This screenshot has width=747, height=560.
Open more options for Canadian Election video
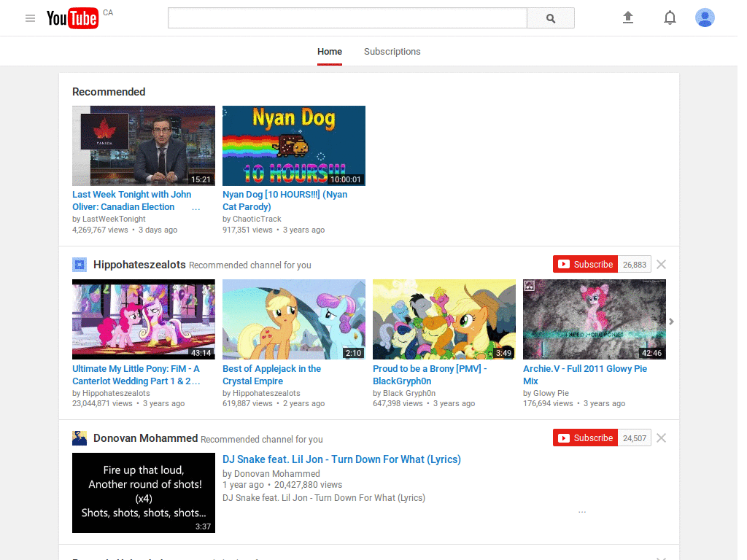coord(196,208)
